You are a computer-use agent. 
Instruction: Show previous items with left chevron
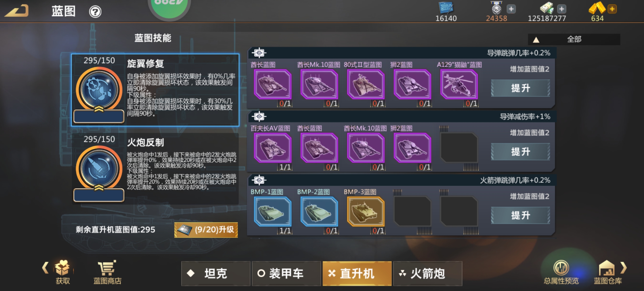45,268
